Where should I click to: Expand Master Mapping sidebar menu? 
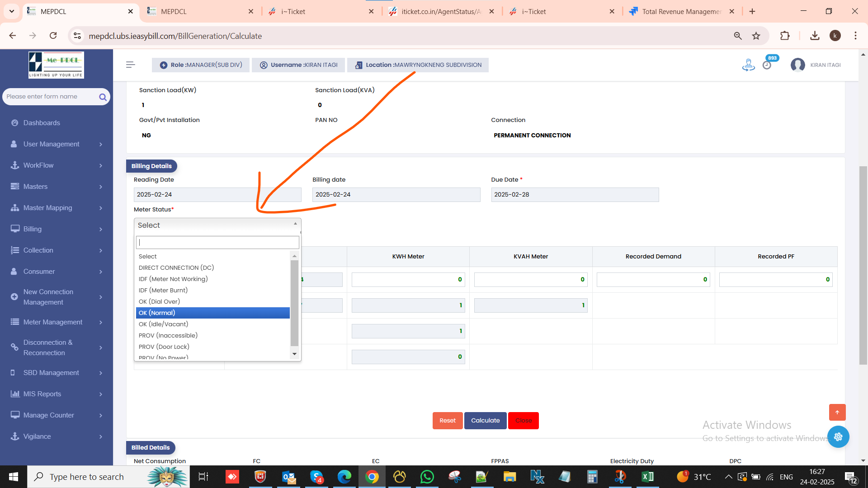click(x=57, y=208)
